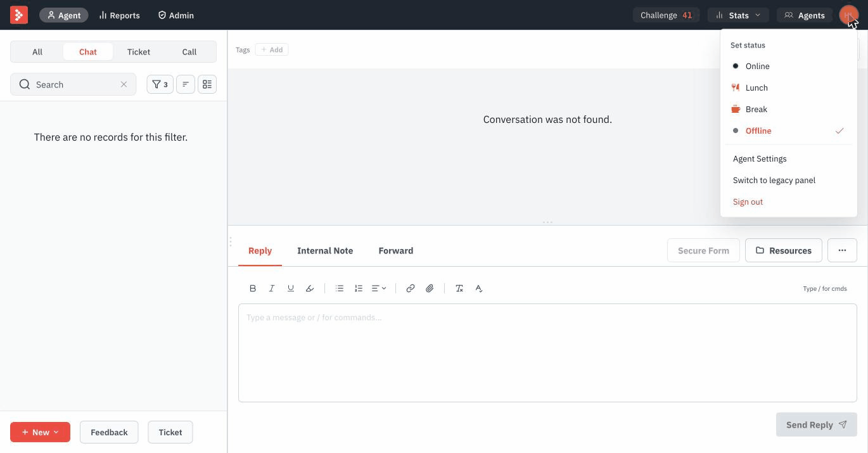Viewport: 868px width, 453px height.
Task: Open the sort order options
Action: coord(186,84)
